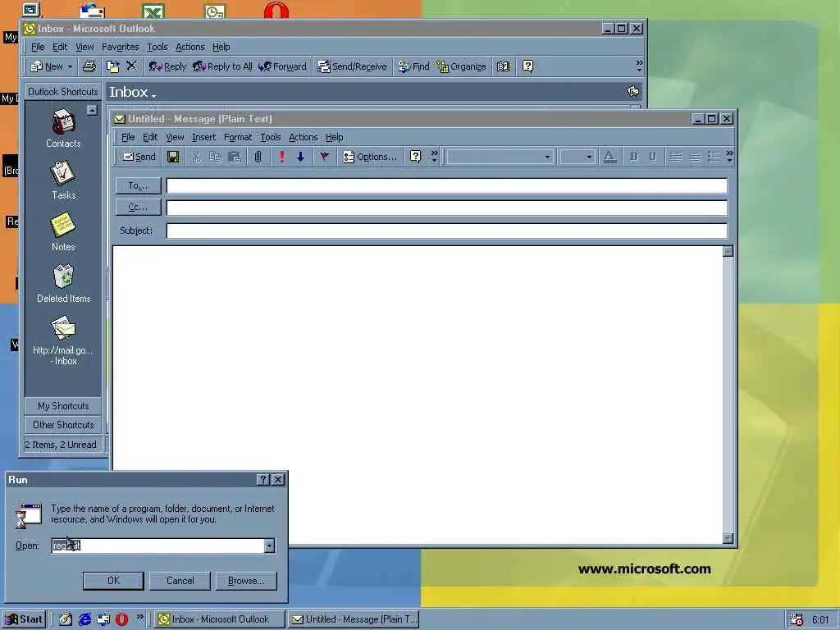Click the To... recipient button

pos(138,185)
